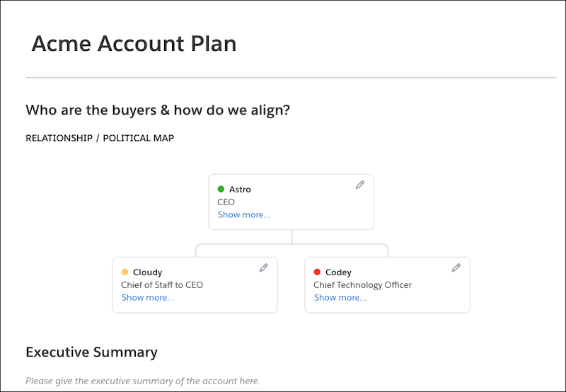This screenshot has height=392, width=566.
Task: Click the Chief of Staff to CEO title
Action: (162, 284)
